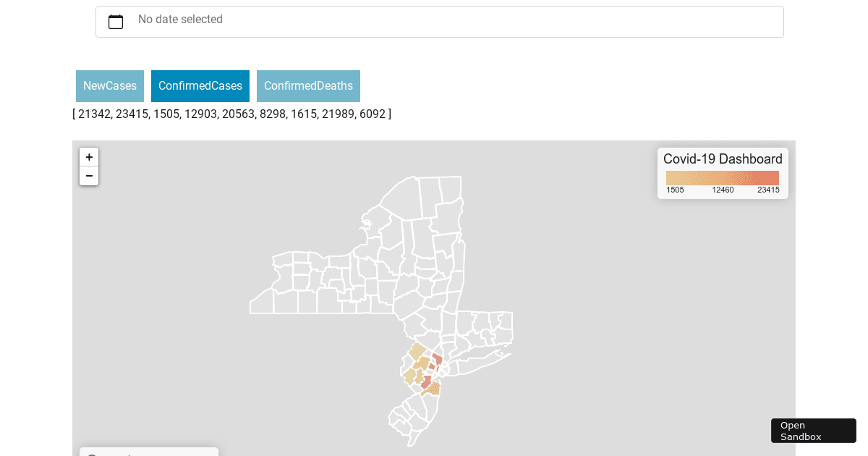Click the colored Westchester county on the map

(x=437, y=360)
